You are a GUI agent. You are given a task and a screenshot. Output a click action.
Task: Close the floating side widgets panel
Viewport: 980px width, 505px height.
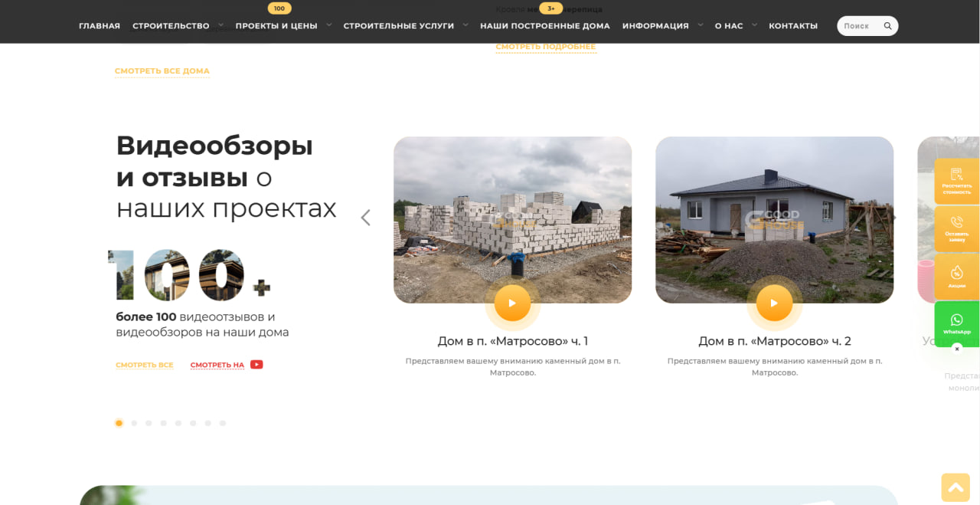pyautogui.click(x=956, y=349)
